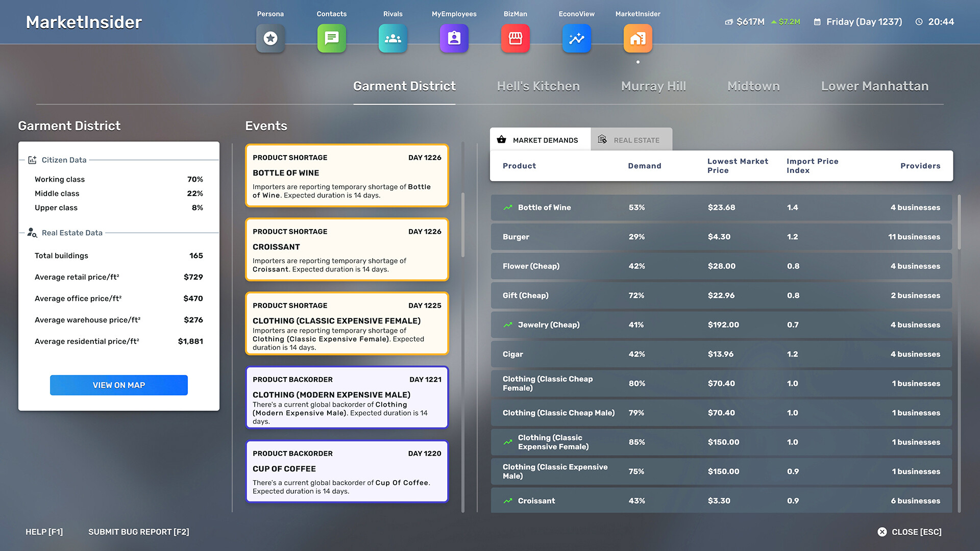The height and width of the screenshot is (551, 980).
Task: Click the MarketInsider home app icon
Action: click(x=638, y=38)
